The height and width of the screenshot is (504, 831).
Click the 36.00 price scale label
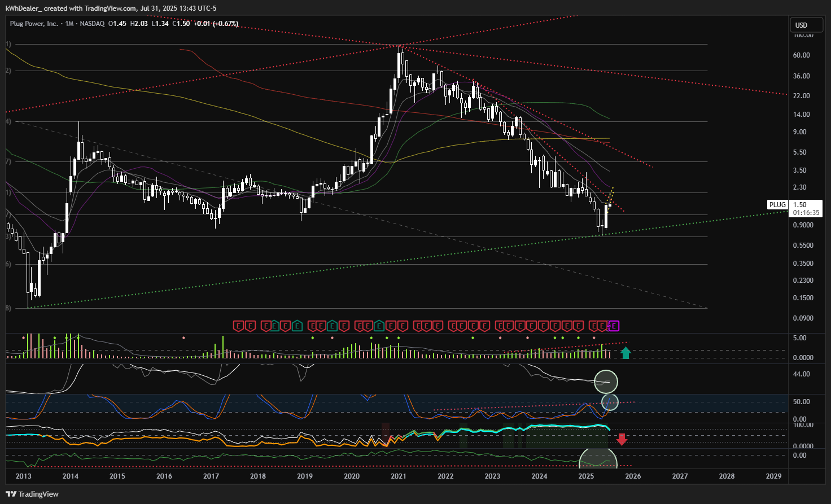[802, 76]
